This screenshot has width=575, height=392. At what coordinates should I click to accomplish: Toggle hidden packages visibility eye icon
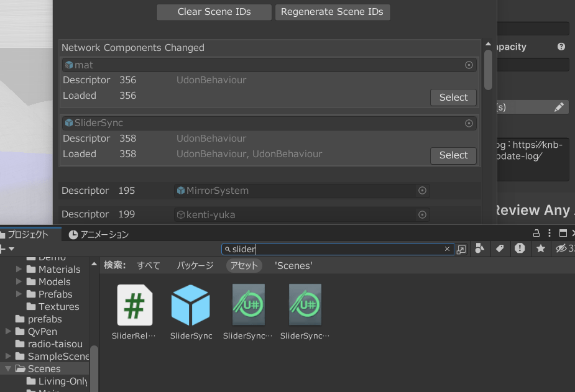[x=562, y=249]
